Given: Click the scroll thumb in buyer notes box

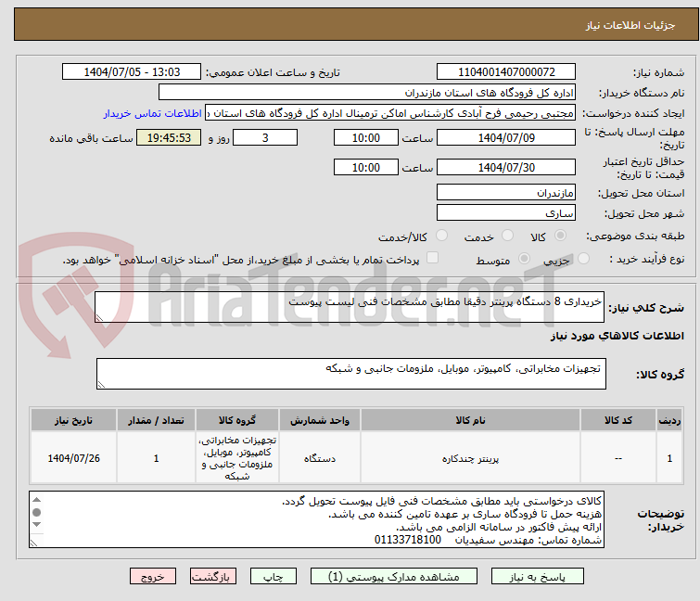Looking at the screenshot, I should click(x=36, y=512).
